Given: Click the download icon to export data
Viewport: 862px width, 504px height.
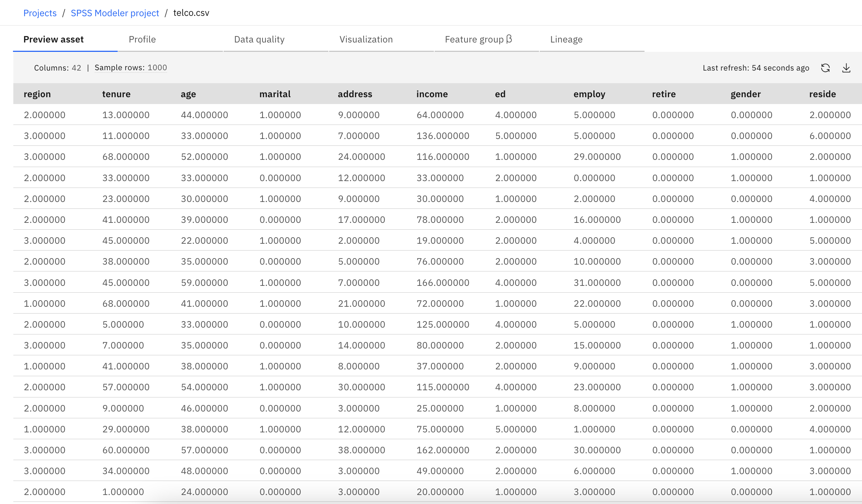Looking at the screenshot, I should coord(848,68).
